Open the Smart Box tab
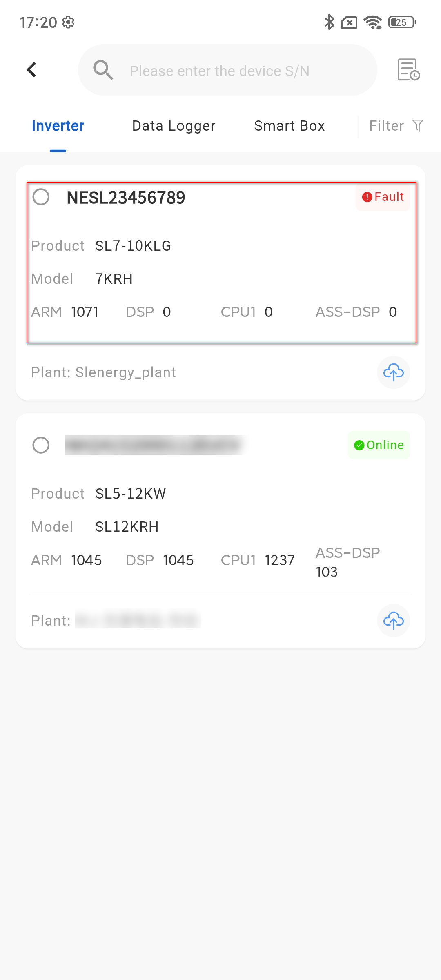Screen dimensions: 441x980 [289, 126]
